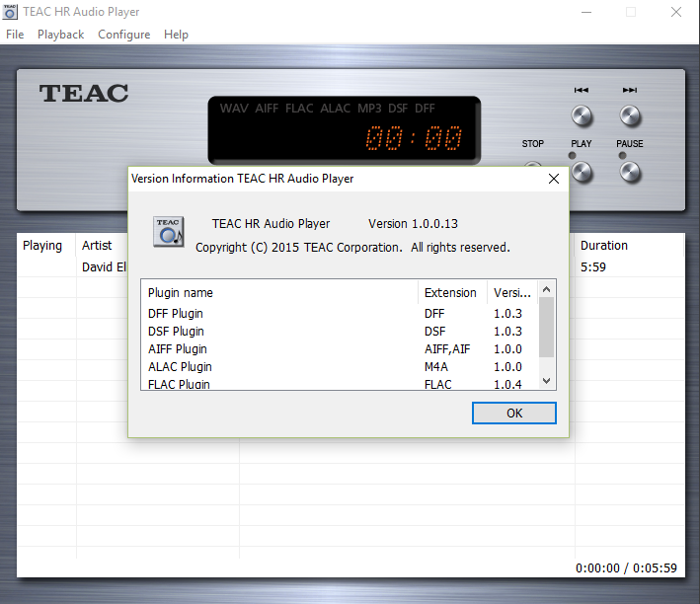Click the next track knob
The height and width of the screenshot is (604, 700).
pyautogui.click(x=630, y=116)
